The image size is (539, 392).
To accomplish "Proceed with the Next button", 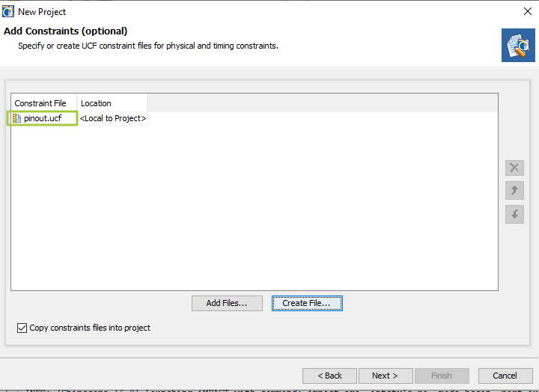I will click(385, 376).
